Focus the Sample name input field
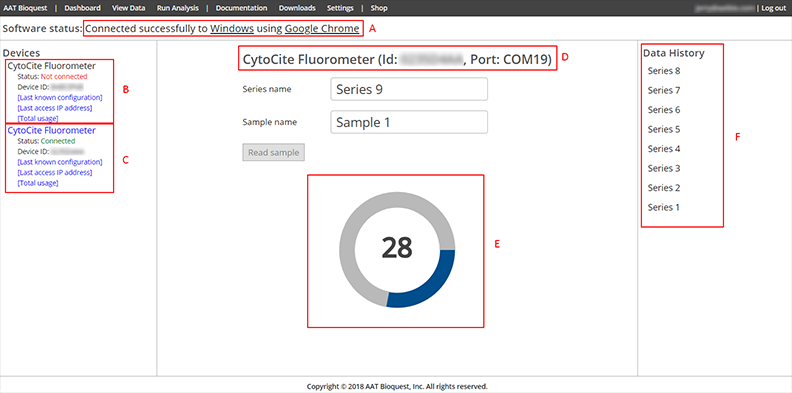 pyautogui.click(x=409, y=122)
